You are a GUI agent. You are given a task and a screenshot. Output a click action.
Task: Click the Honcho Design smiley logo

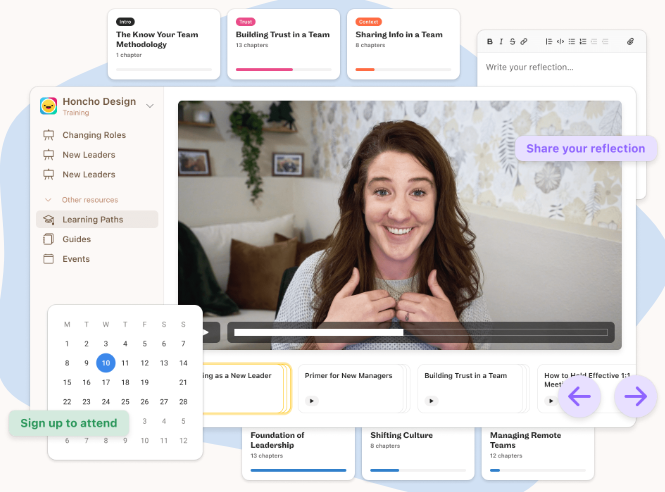click(48, 105)
